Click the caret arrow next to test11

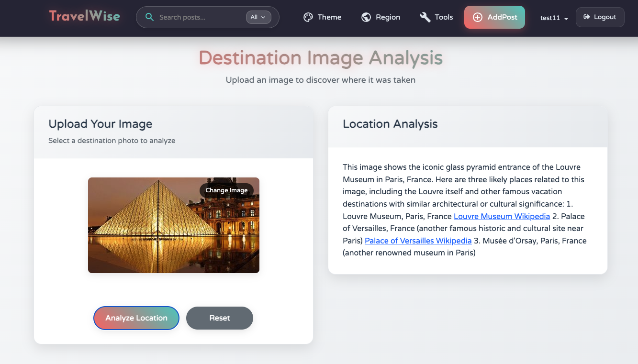coord(566,19)
